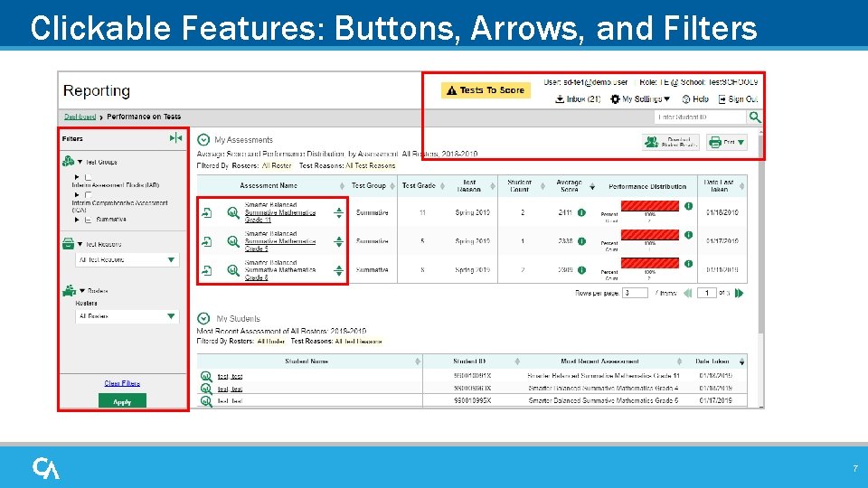The width and height of the screenshot is (868, 488).
Task: Open the Help page
Action: (695, 99)
